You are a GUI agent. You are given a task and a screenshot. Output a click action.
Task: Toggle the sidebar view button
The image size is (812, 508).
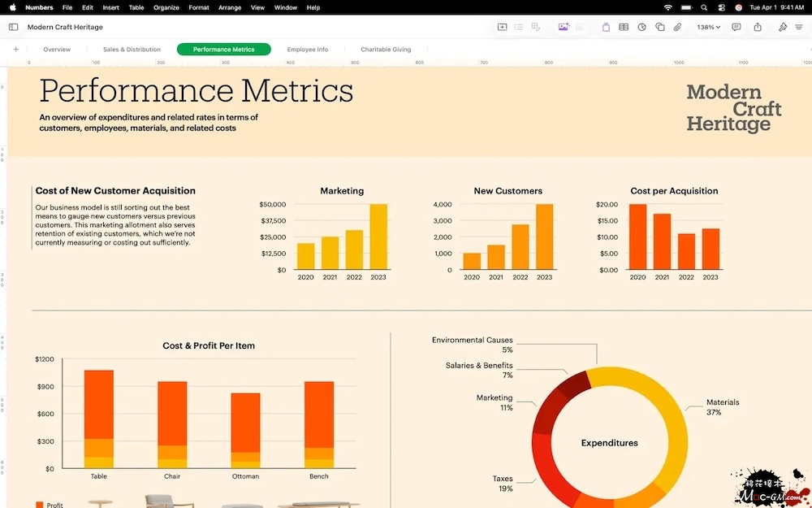pyautogui.click(x=13, y=27)
